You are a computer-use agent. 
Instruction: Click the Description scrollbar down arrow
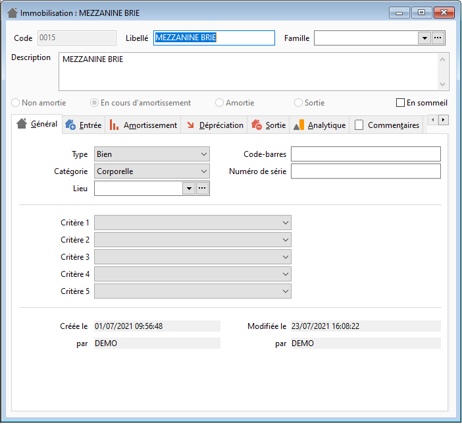[x=443, y=84]
